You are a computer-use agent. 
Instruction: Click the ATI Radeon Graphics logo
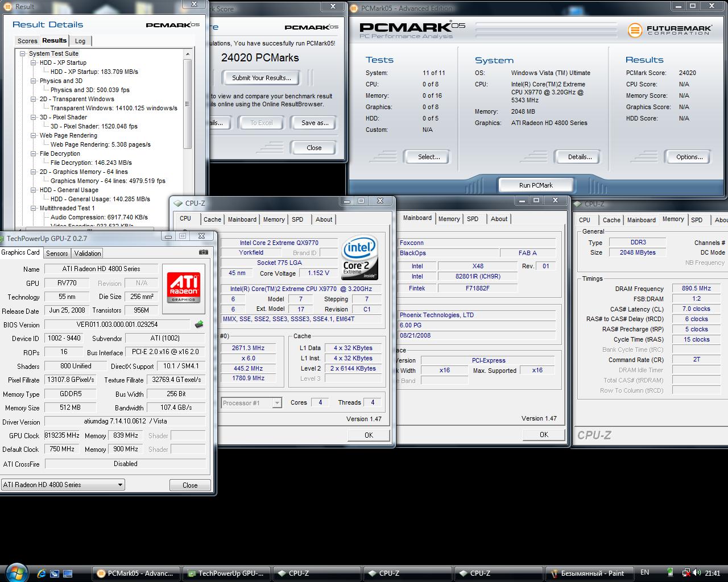pos(183,288)
